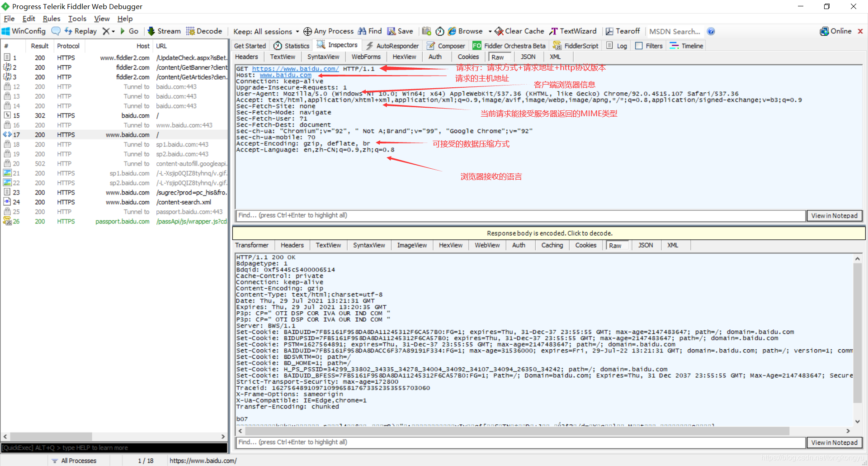The height and width of the screenshot is (466, 868).
Task: Click the Find binoculars icon
Action: click(362, 31)
